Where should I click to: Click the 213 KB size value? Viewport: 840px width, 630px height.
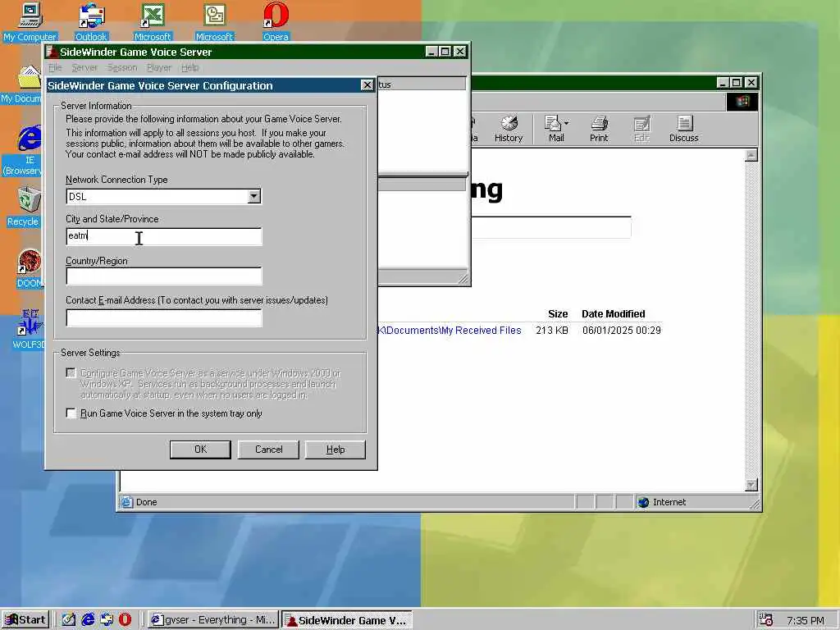[x=552, y=331]
